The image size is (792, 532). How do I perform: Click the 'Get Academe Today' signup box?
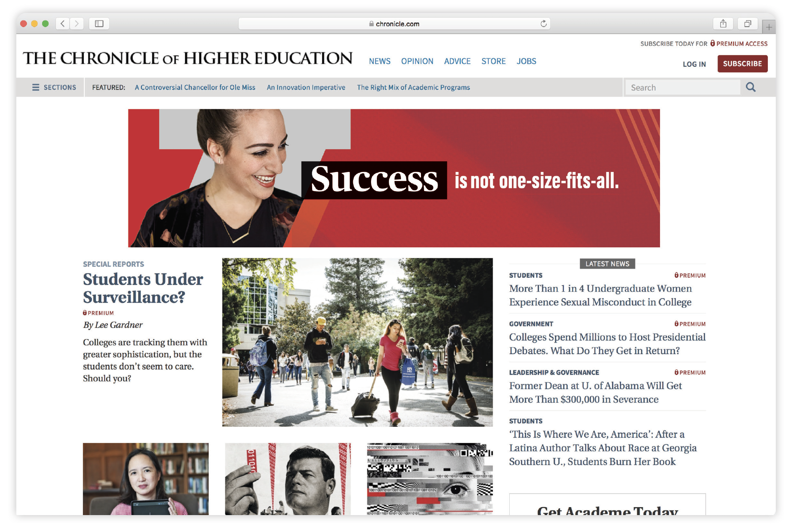[607, 505]
